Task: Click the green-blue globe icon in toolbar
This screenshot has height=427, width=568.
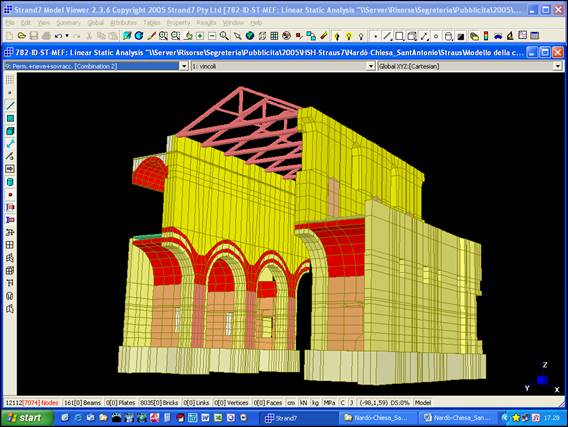Action: click(x=250, y=36)
